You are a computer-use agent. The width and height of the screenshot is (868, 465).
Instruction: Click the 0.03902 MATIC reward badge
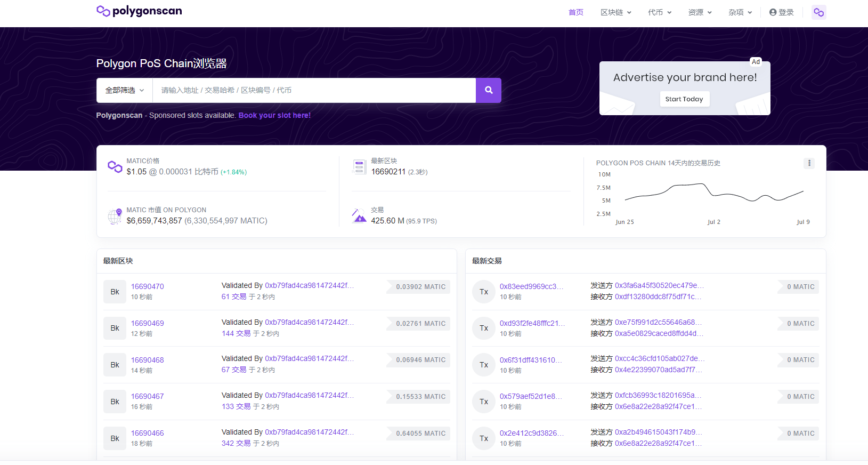[419, 287]
